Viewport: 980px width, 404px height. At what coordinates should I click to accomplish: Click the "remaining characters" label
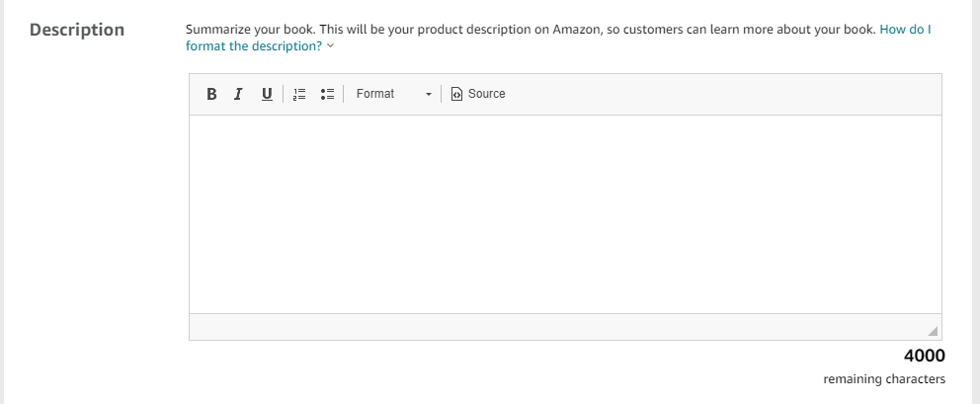[x=883, y=379]
